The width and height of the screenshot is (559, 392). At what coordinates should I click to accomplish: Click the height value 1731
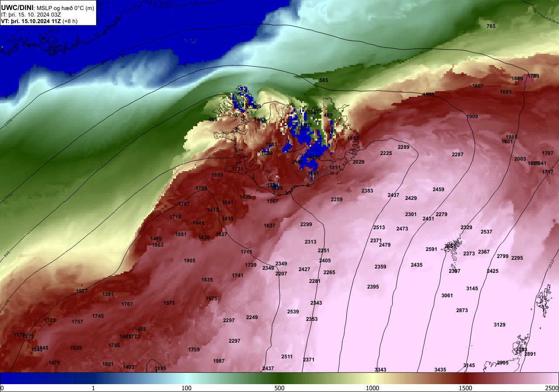pyautogui.click(x=238, y=169)
